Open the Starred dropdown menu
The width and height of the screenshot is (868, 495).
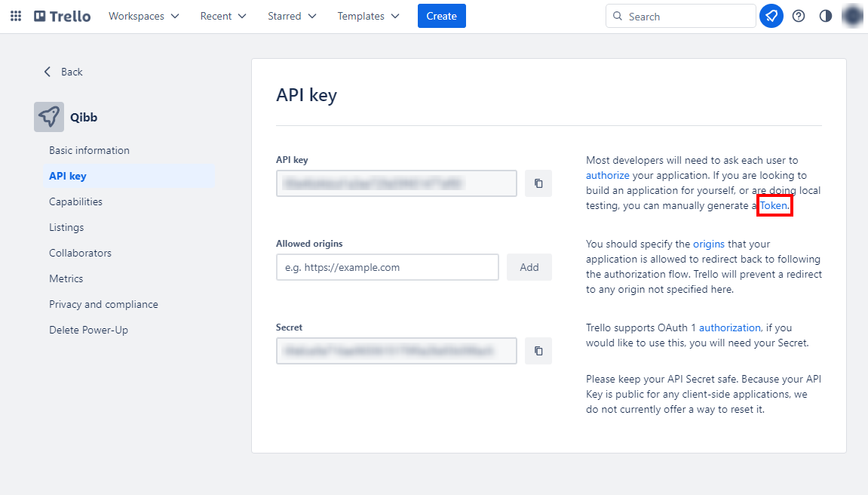pos(292,16)
